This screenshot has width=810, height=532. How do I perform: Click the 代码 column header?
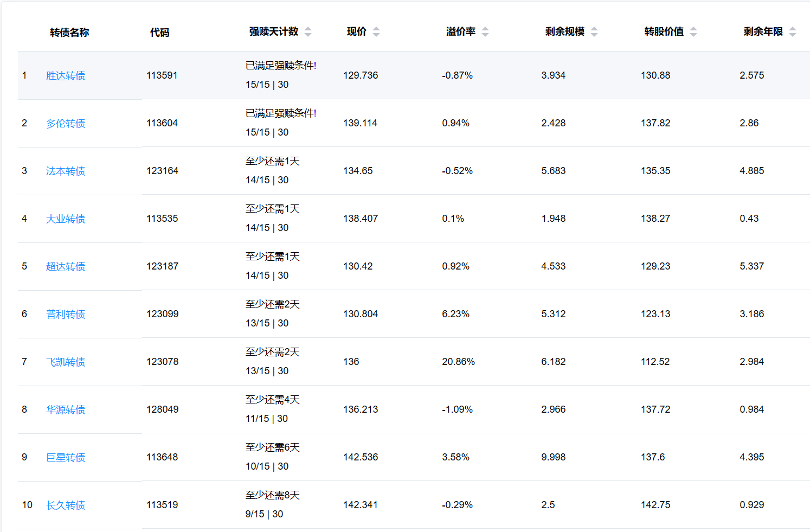point(159,33)
